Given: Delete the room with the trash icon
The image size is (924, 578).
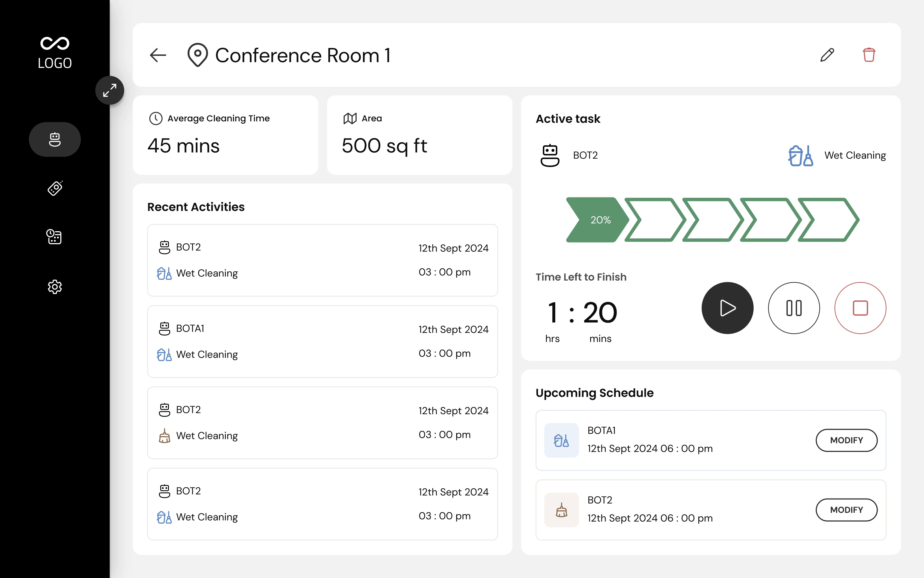Looking at the screenshot, I should click(869, 55).
